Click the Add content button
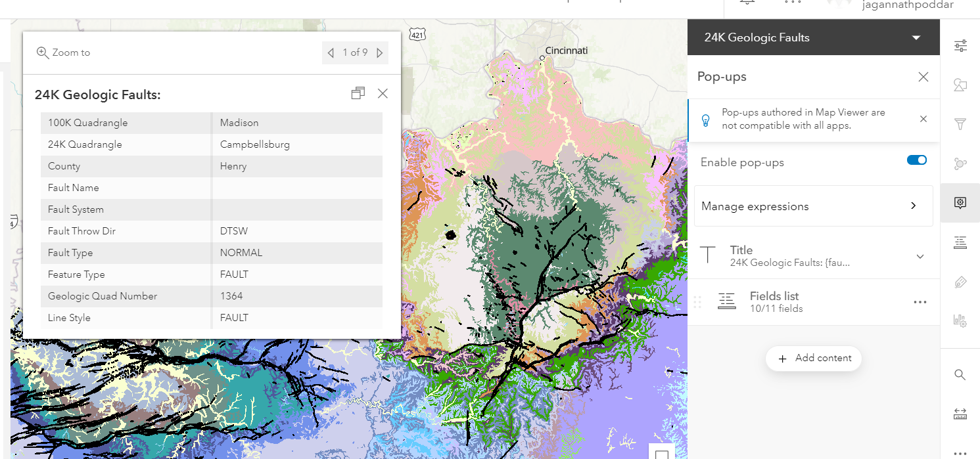Screen dimensions: 980x459 (x=813, y=359)
